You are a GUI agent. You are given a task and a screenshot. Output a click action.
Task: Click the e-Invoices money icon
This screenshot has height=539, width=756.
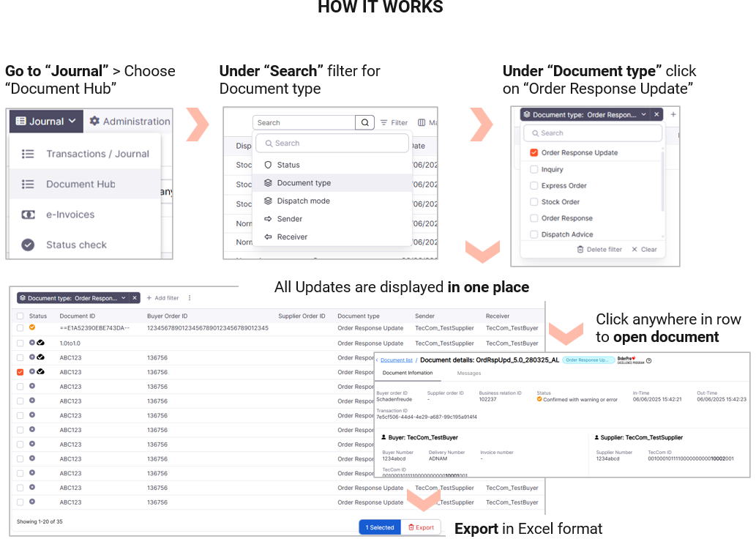click(x=28, y=215)
